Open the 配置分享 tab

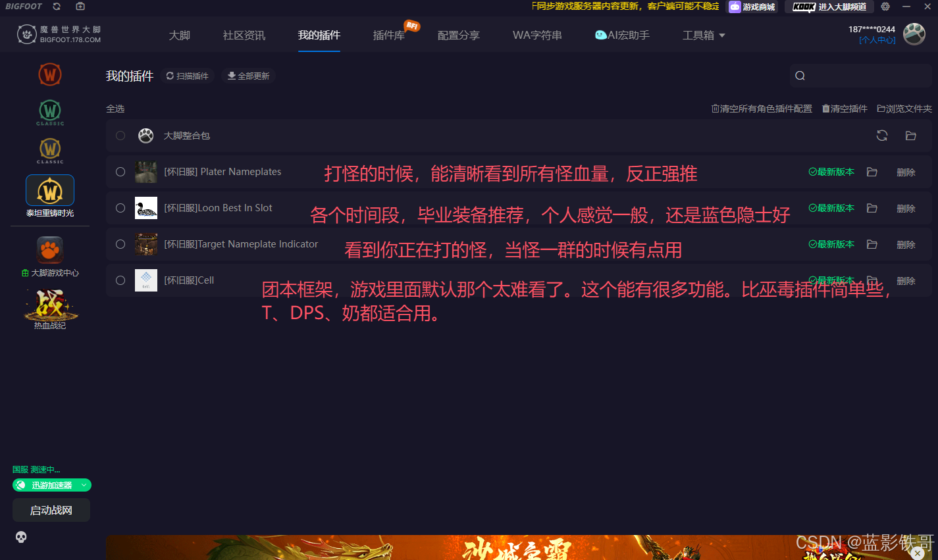click(x=459, y=36)
